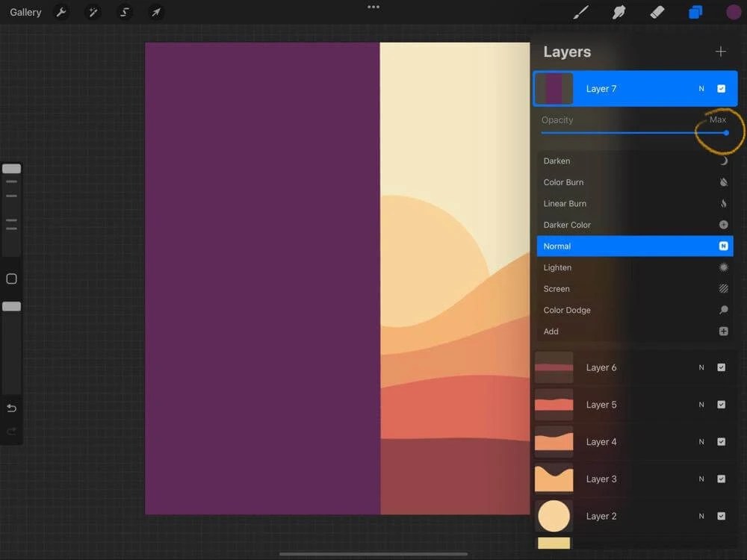Toggle visibility of Layer 5
747x560 pixels.
722,405
